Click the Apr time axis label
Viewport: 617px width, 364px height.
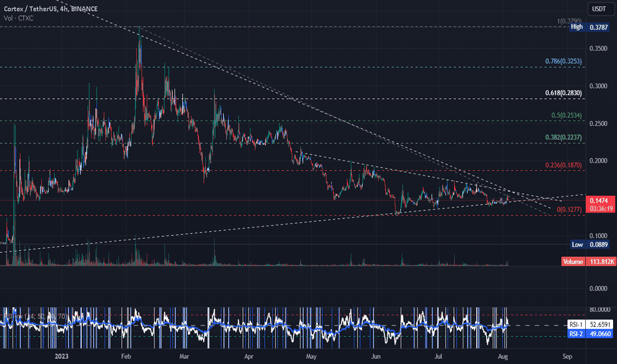tap(249, 357)
